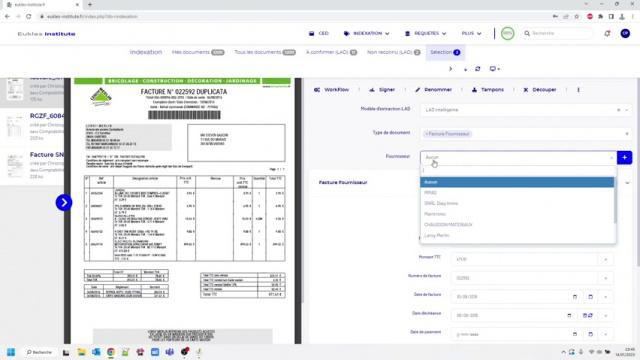Viewport: 640px width, 360px height.
Task: Click the Renommer pencil tool
Action: click(x=433, y=90)
